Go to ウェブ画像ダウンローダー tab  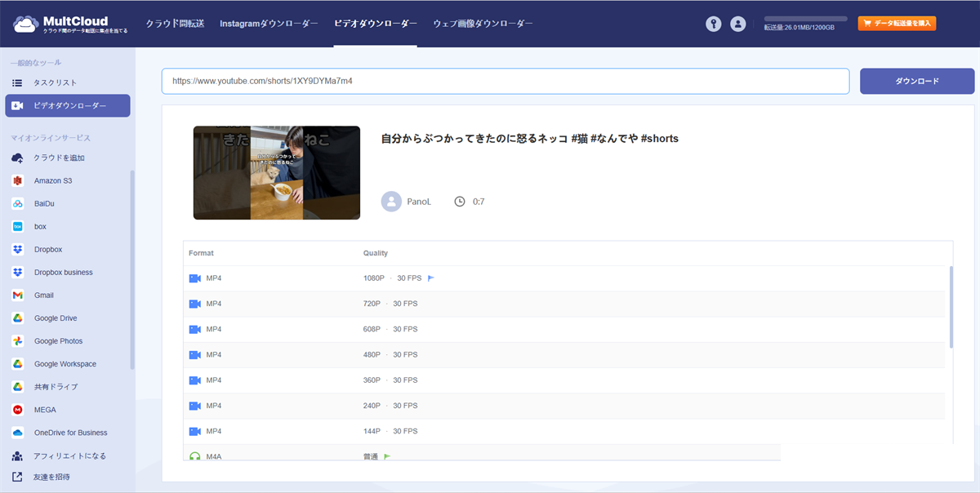point(483,24)
